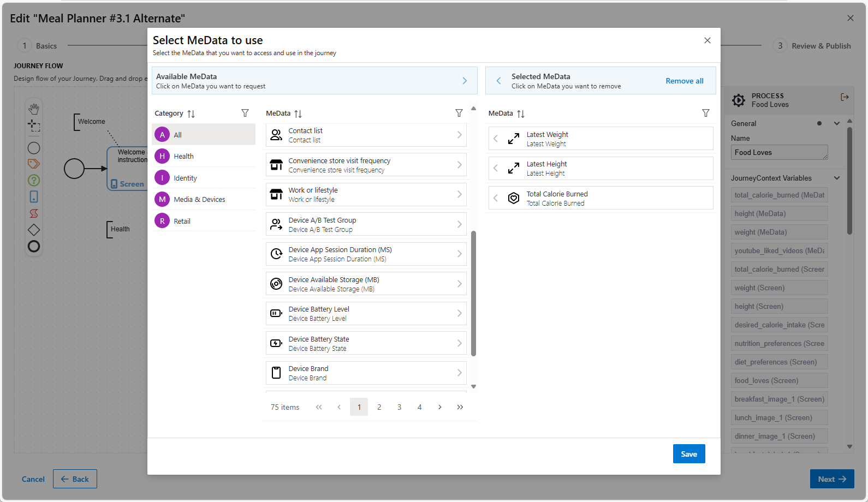Image resolution: width=868 pixels, height=502 pixels.
Task: Sort the selected MeData column
Action: (521, 113)
